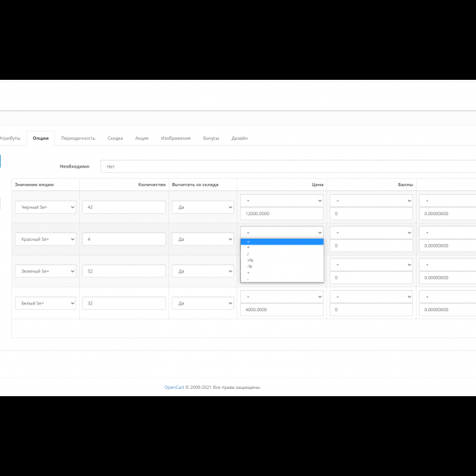Open the Красный Se+ option value dropdown
This screenshot has width=476, height=476.
pos(45,239)
